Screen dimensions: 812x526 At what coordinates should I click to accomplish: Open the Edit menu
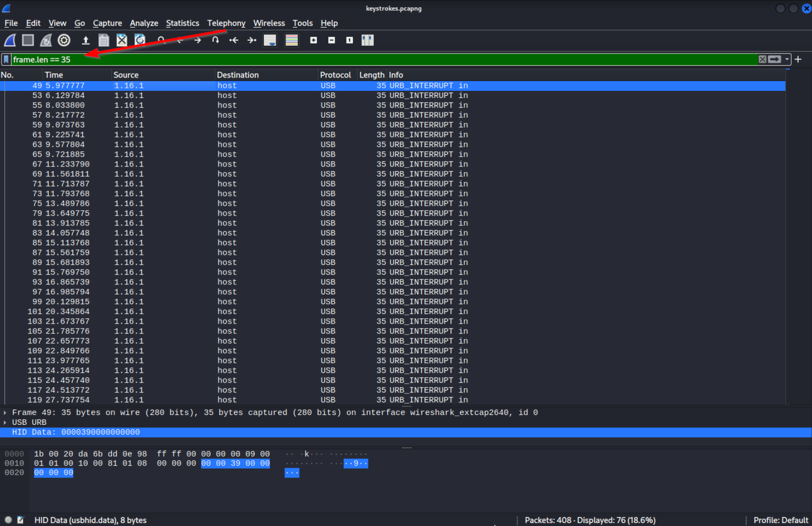(x=33, y=23)
